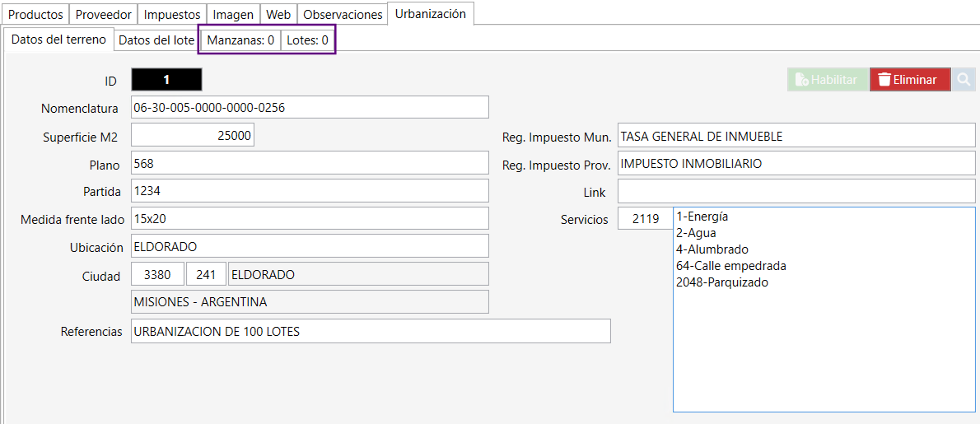Go to the Imagen tab
Image resolution: width=980 pixels, height=424 pixels.
233,15
